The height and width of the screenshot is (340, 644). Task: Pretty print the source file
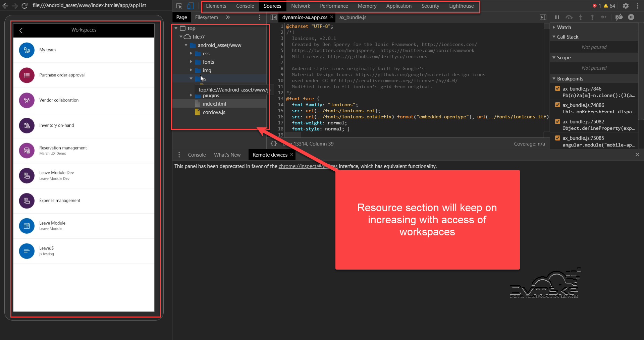point(274,144)
